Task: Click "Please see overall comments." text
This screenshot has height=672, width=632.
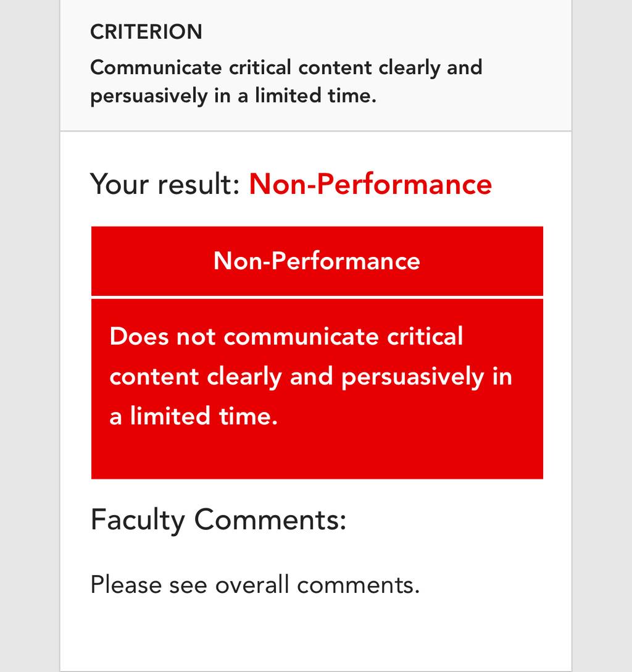Action: point(255,584)
